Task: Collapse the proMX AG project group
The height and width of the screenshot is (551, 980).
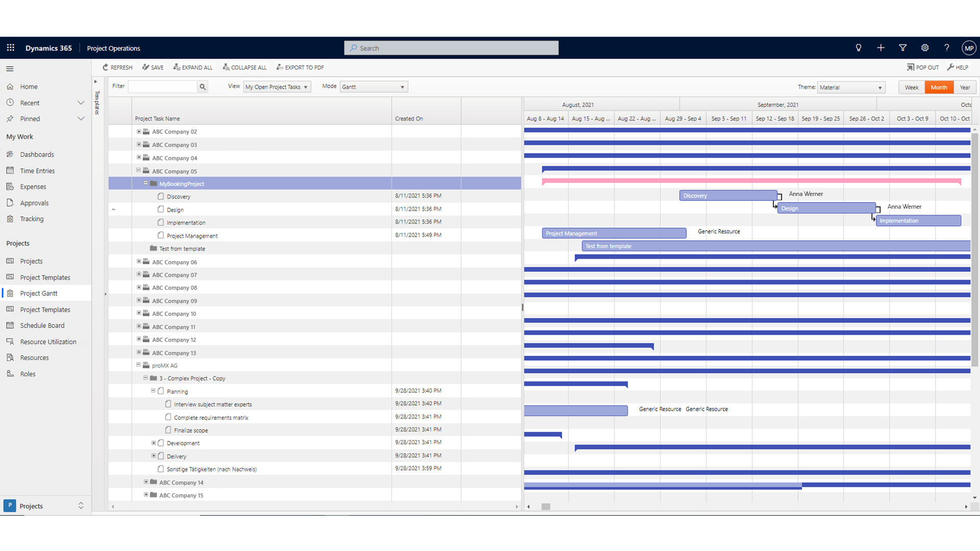Action: (x=138, y=365)
